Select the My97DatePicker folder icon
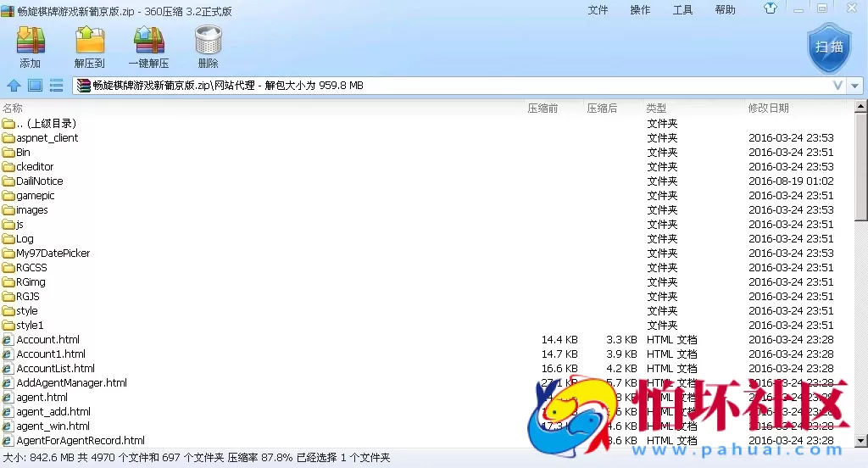This screenshot has width=868, height=468. 8,253
